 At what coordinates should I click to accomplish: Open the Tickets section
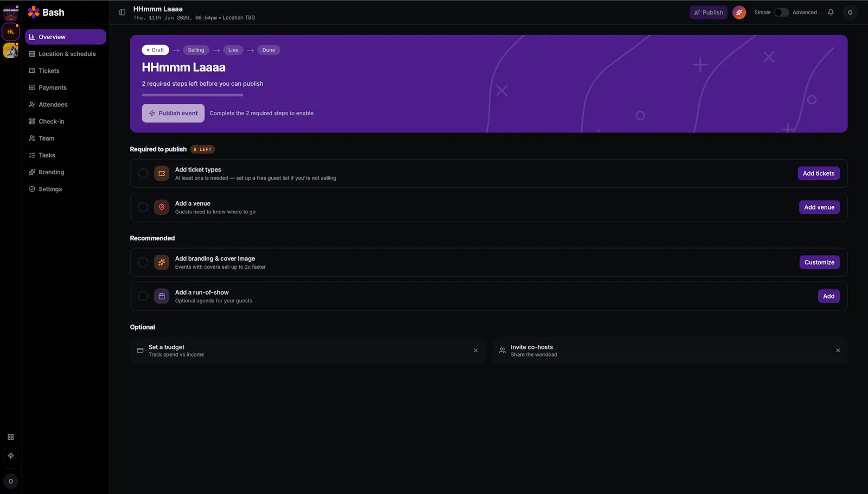66,71
